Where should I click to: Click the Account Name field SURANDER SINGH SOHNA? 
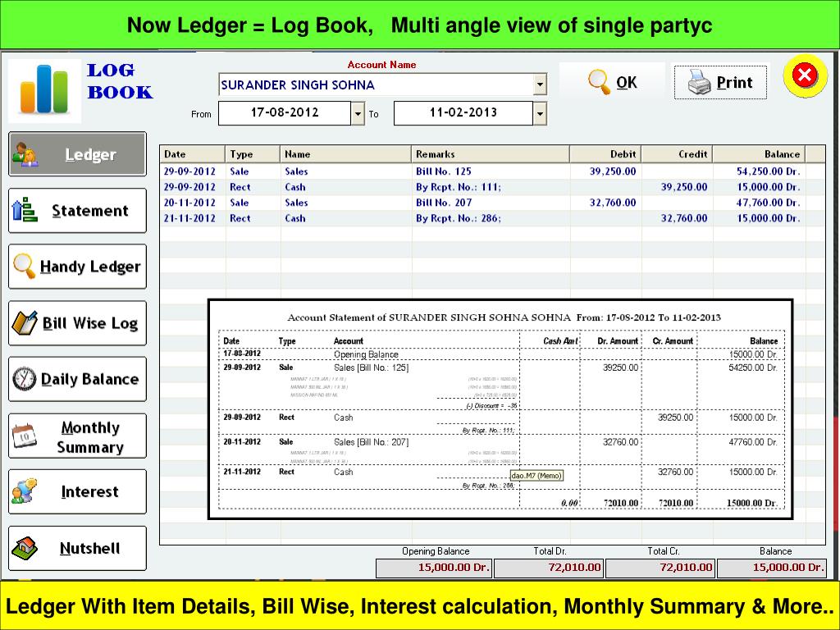click(x=376, y=84)
